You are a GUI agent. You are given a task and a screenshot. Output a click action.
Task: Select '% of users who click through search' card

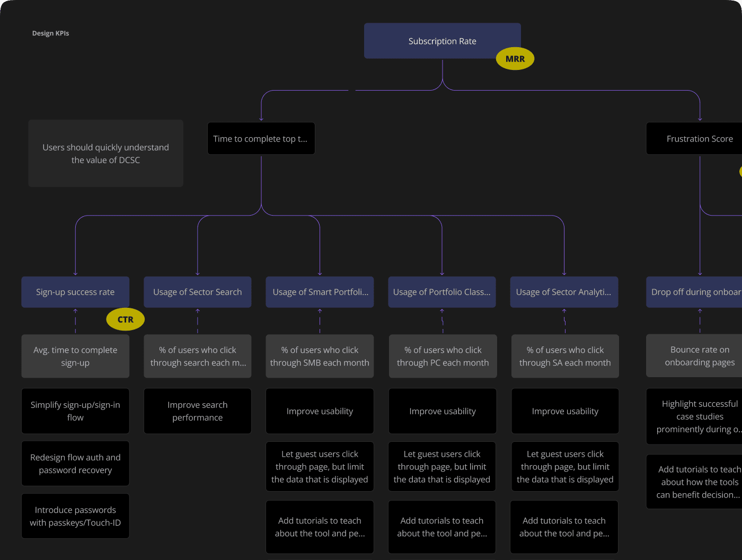pyautogui.click(x=198, y=356)
